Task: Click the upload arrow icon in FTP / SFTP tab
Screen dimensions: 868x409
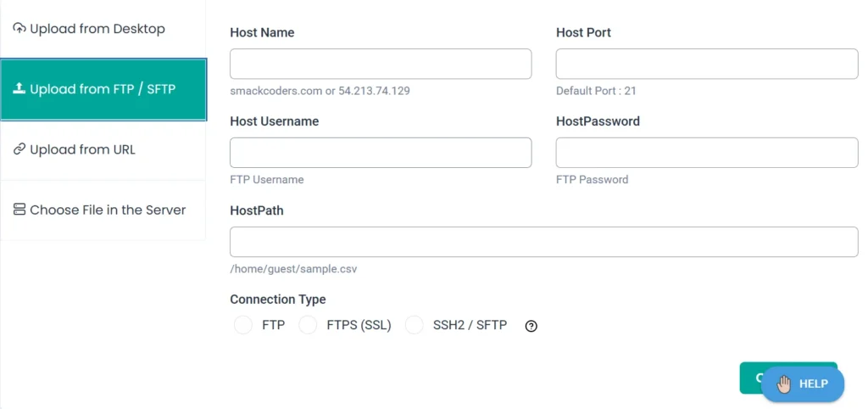Action: (19, 89)
